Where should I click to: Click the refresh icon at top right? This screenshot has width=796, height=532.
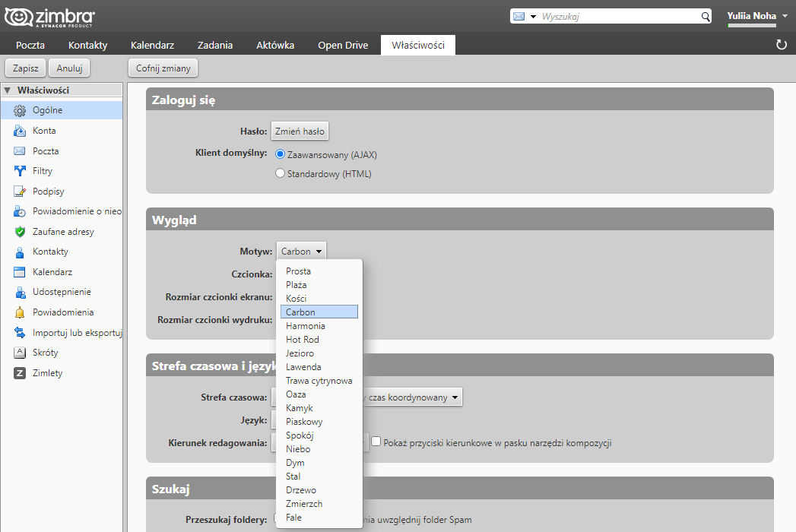pos(781,45)
